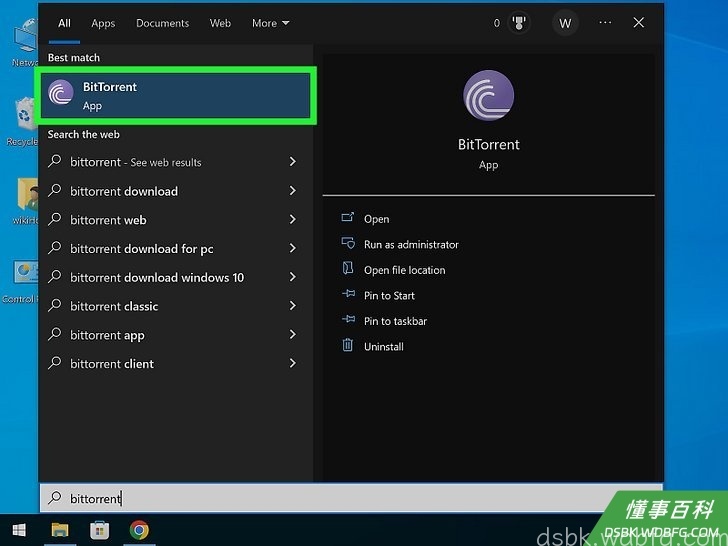Choose Pin to taskbar
Image resolution: width=728 pixels, height=546 pixels.
(x=395, y=321)
